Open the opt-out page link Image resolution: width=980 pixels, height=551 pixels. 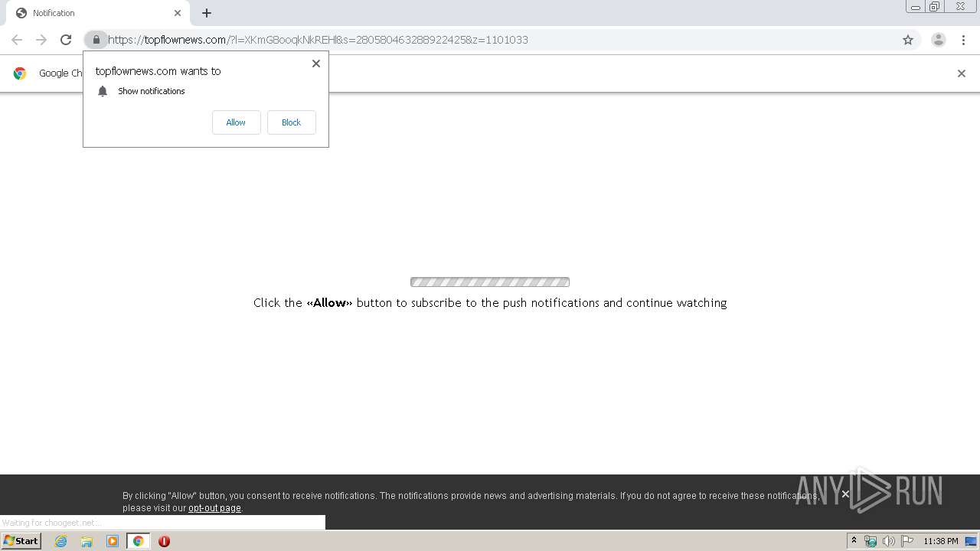(214, 508)
